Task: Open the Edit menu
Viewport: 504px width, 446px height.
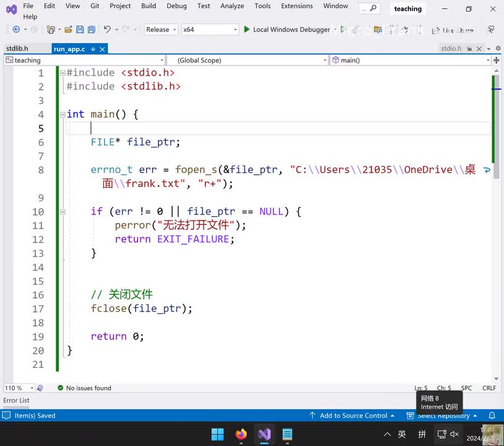Action: click(x=49, y=6)
